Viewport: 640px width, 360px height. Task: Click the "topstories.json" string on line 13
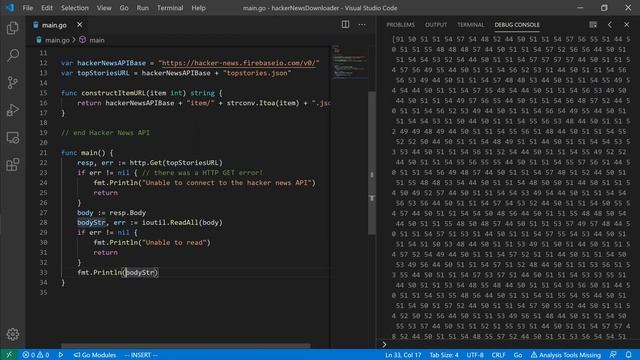pyautogui.click(x=257, y=73)
